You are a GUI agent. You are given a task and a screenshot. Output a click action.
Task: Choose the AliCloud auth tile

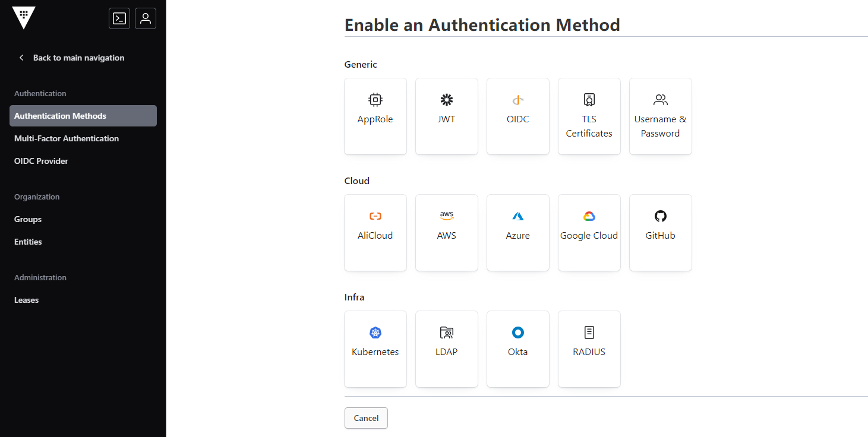tap(375, 233)
